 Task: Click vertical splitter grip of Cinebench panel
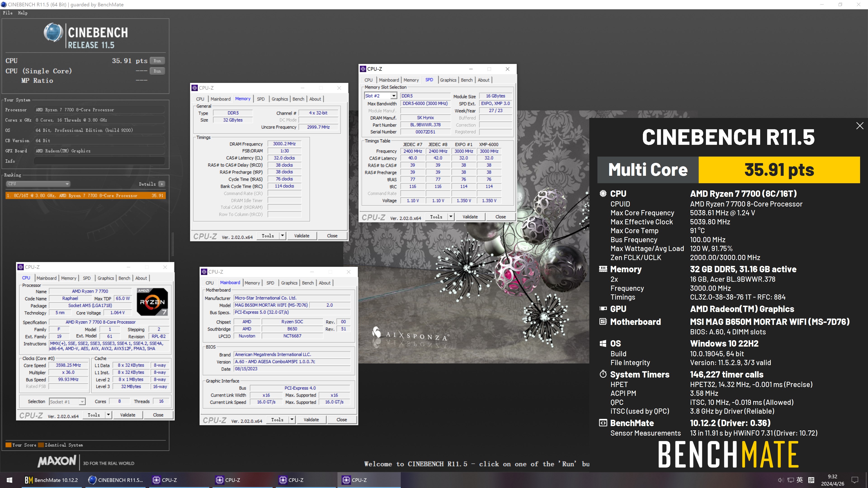click(172, 244)
